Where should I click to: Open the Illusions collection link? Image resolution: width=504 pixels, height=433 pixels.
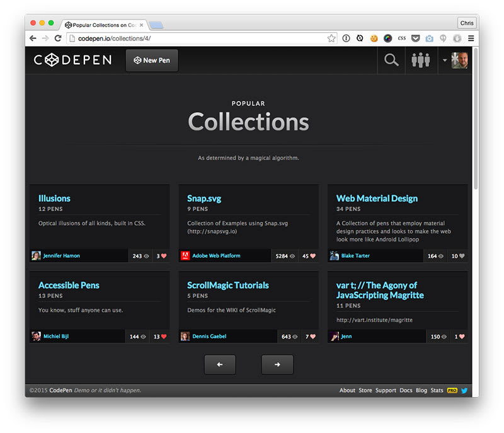tap(54, 198)
